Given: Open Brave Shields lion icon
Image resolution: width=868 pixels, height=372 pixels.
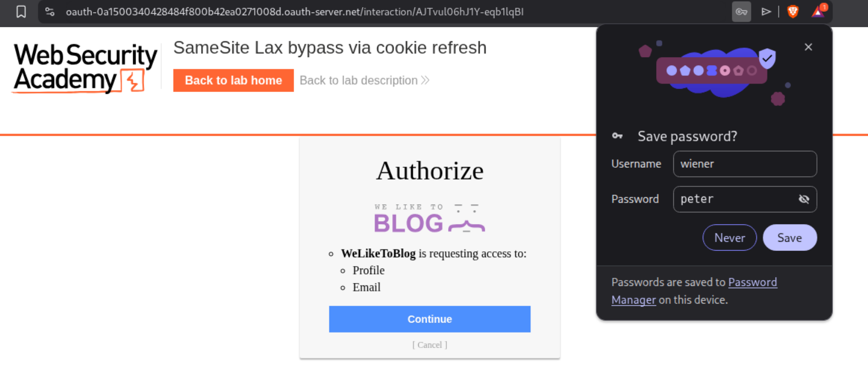Looking at the screenshot, I should (793, 12).
